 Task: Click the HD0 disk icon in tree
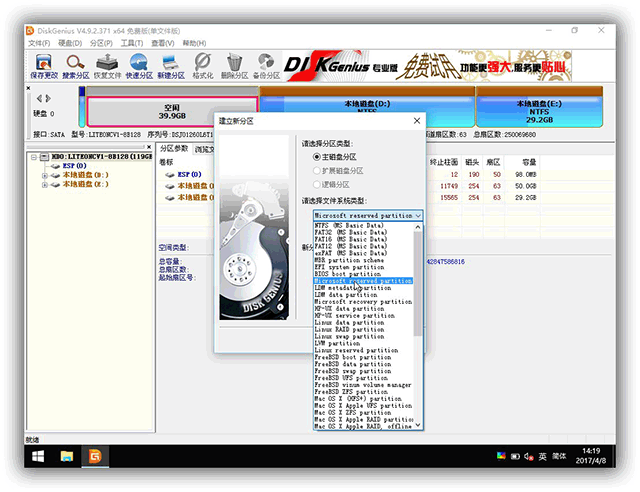pos(44,157)
